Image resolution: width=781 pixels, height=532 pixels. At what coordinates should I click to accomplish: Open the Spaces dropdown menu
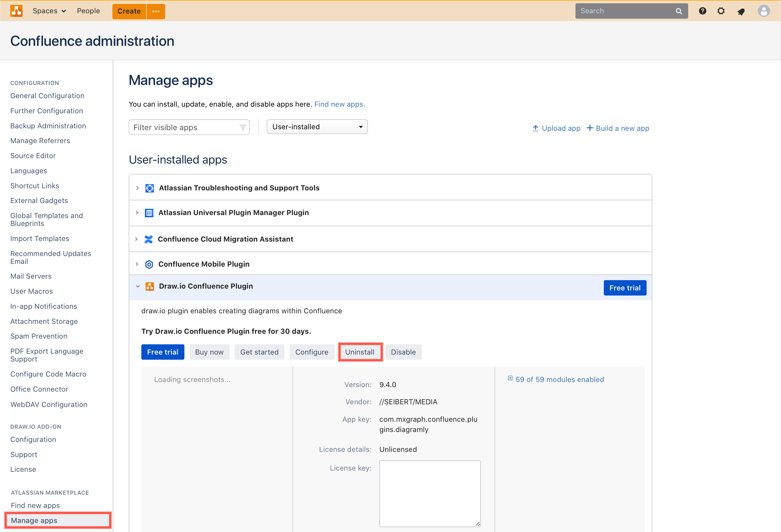coord(49,11)
